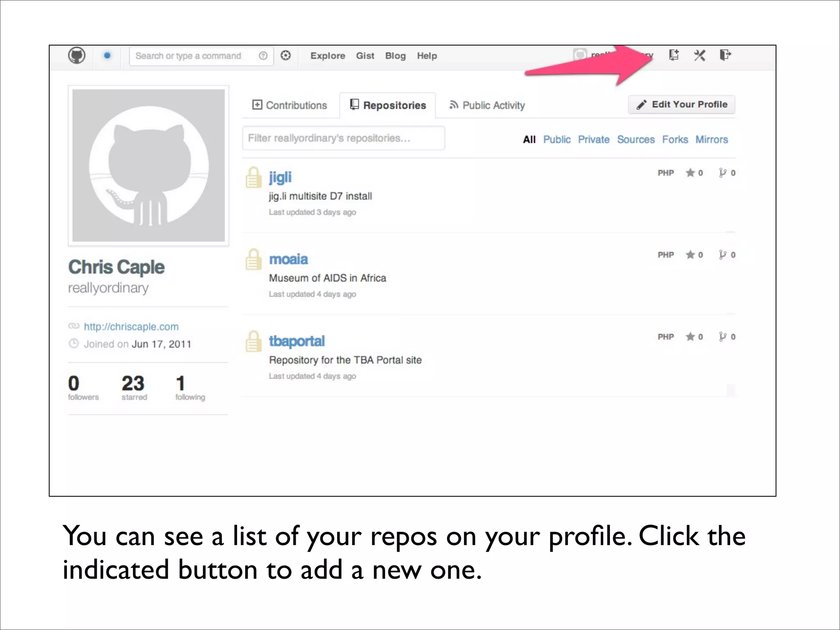View fork count for tbaportal repository

(x=727, y=337)
